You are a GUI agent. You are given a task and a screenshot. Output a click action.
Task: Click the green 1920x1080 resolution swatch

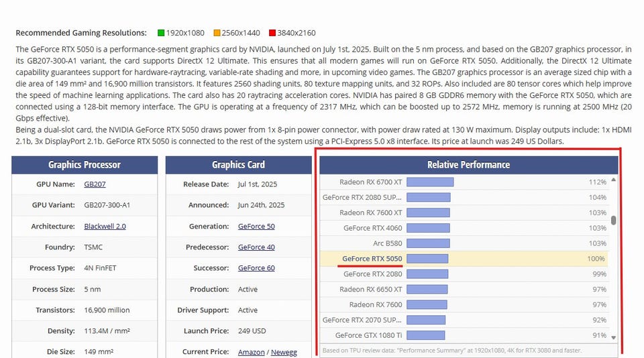click(161, 33)
